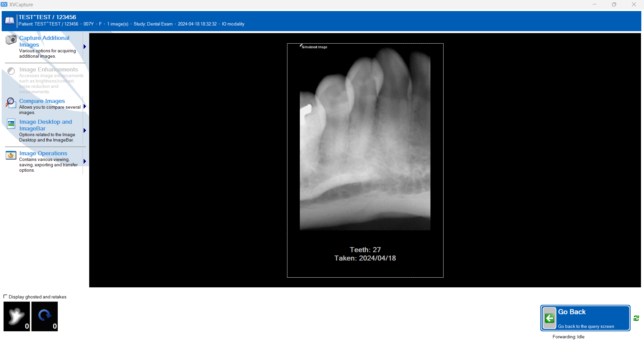Image resolution: width=644 pixels, height=341 pixels.
Task: Click the Image Enhancements circle icon
Action: pyautogui.click(x=11, y=71)
